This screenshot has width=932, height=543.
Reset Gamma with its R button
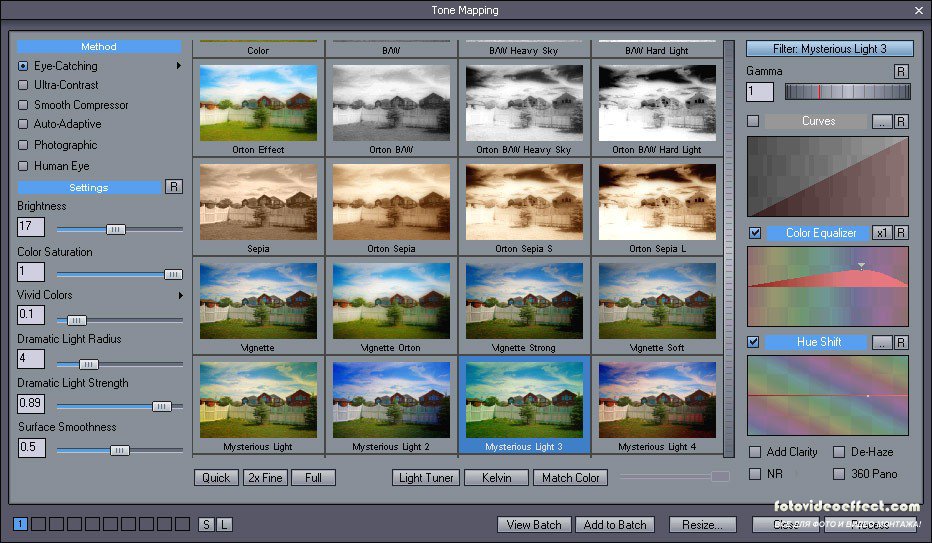pos(901,71)
